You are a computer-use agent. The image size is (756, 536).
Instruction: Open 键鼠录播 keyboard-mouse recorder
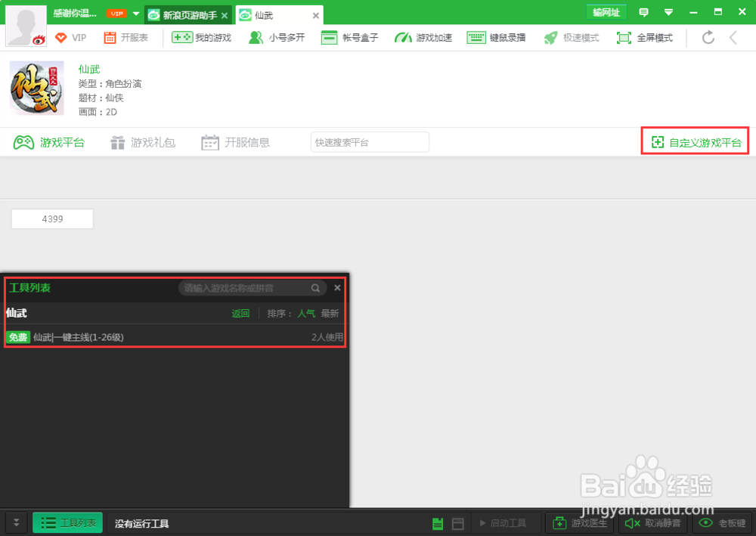496,38
